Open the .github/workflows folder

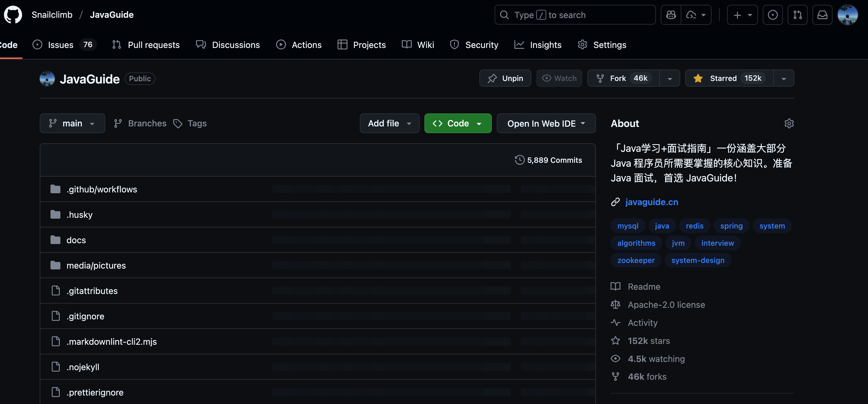tap(102, 189)
